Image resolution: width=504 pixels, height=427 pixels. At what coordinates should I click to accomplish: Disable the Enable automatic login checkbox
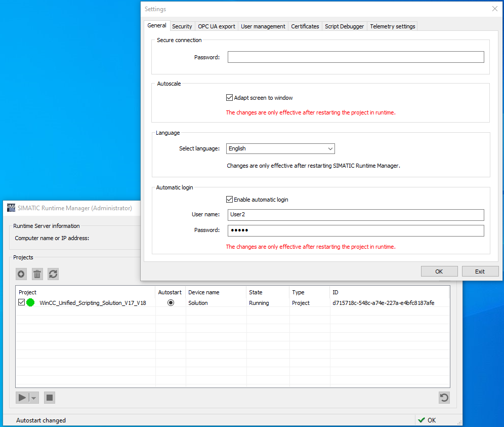coord(230,200)
